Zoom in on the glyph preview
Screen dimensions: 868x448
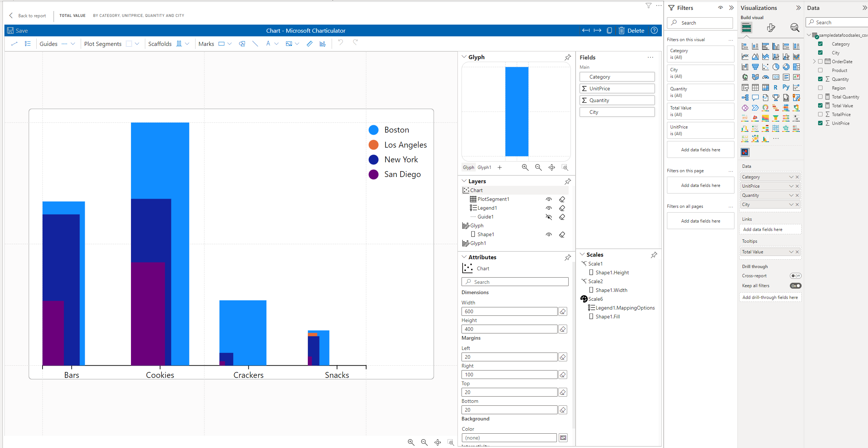(x=525, y=167)
